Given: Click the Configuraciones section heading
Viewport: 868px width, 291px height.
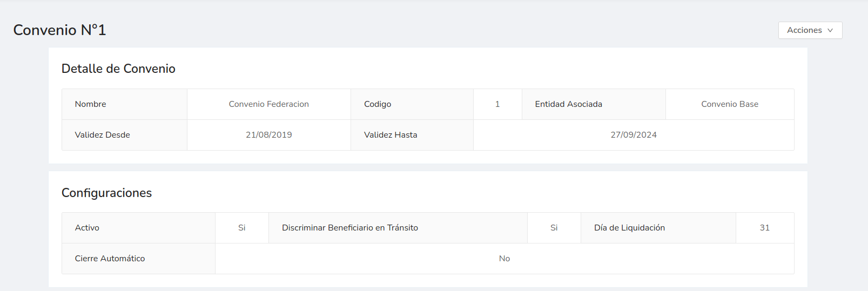Looking at the screenshot, I should coord(106,193).
